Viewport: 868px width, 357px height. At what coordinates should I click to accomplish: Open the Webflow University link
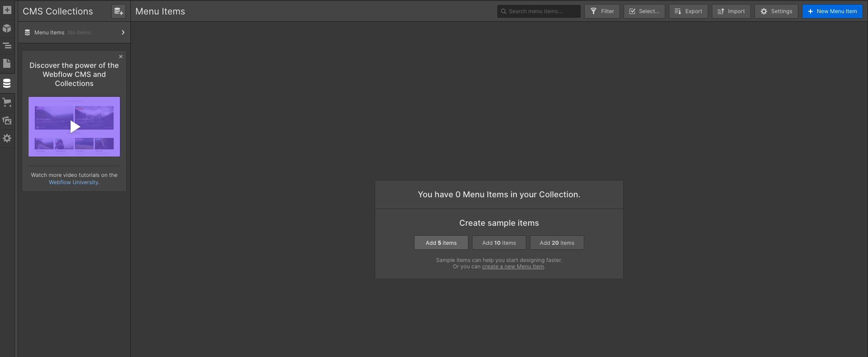(73, 182)
